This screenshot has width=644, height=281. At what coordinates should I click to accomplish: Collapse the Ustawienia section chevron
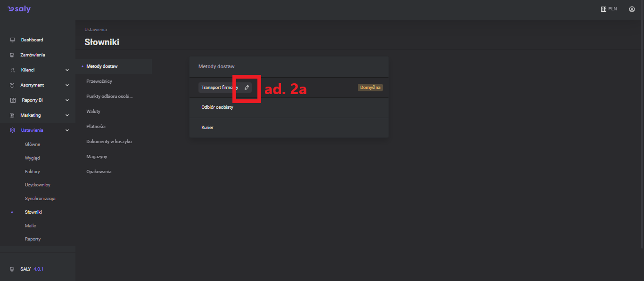(67, 130)
